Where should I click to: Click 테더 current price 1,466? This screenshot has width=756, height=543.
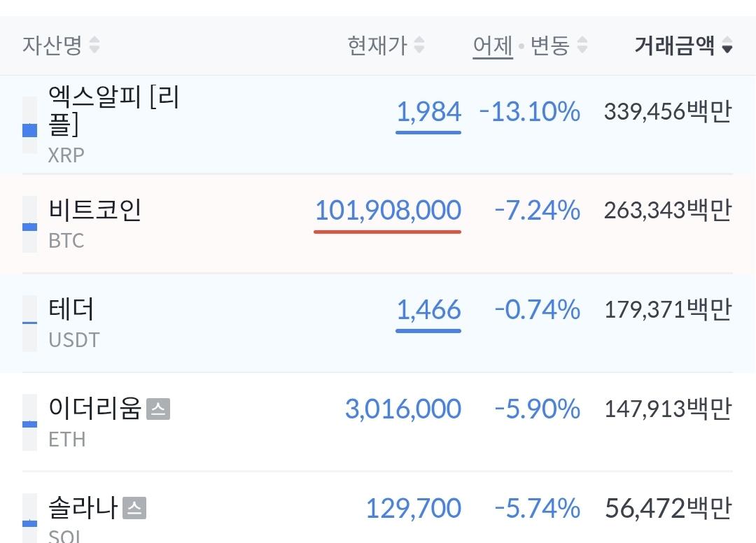point(428,309)
